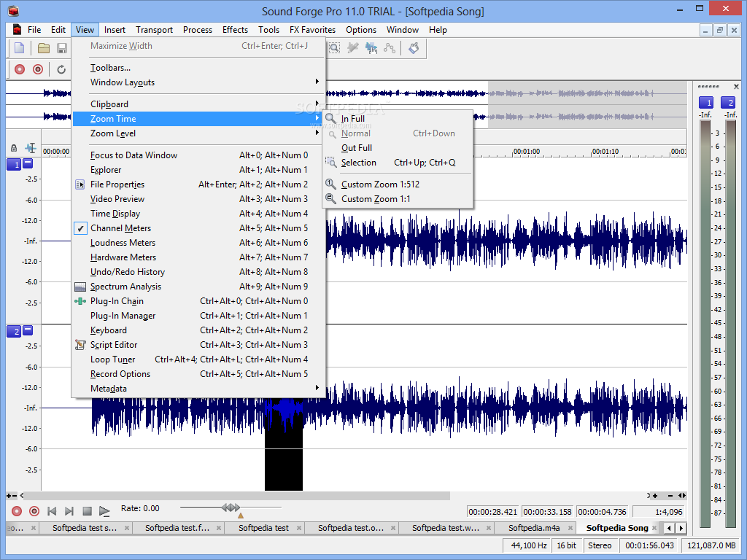The height and width of the screenshot is (560, 747).
Task: Open the FX Favorites menu
Action: (312, 30)
